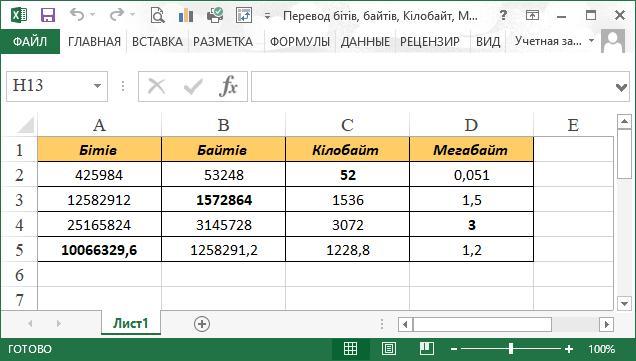Open the ДАННЫЕ ribbon tab
The height and width of the screenshot is (361, 636).
pos(365,41)
